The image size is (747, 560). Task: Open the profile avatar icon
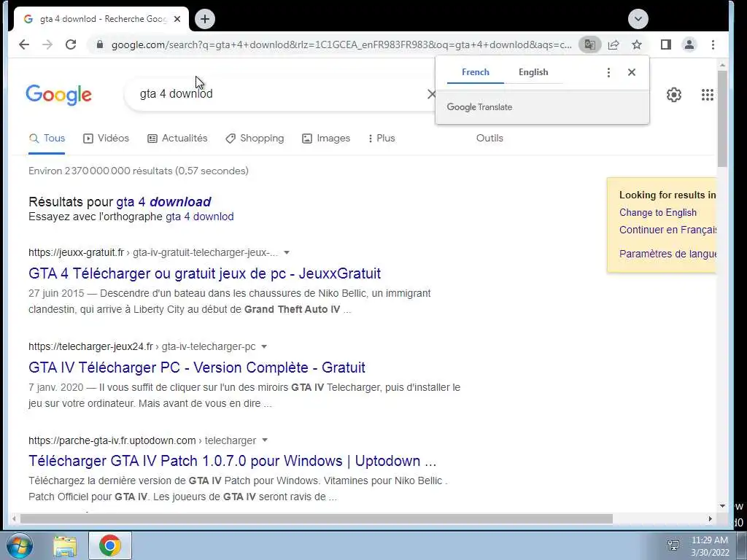(689, 44)
